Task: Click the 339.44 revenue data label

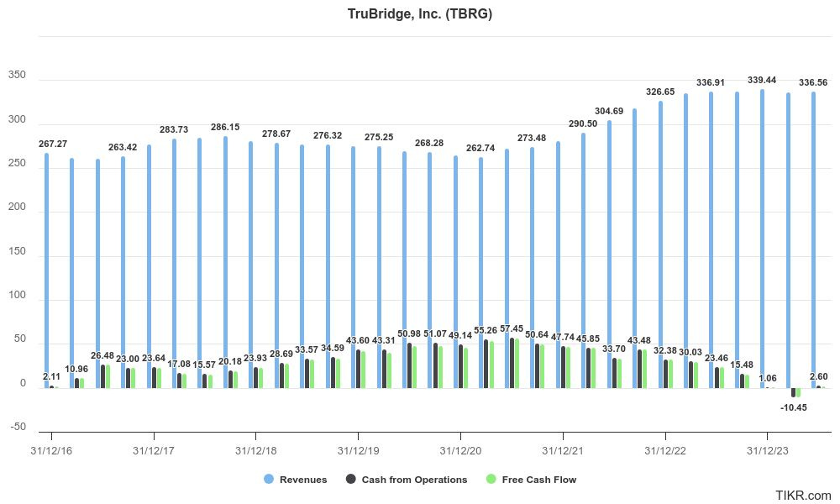Action: (762, 80)
